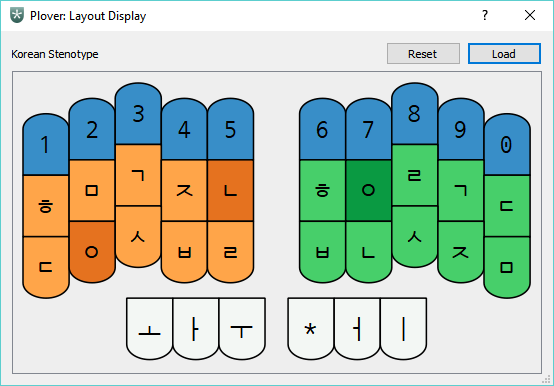The width and height of the screenshot is (554, 386).
Task: Click the ㅓ vowel thumb key
Action: point(357,329)
